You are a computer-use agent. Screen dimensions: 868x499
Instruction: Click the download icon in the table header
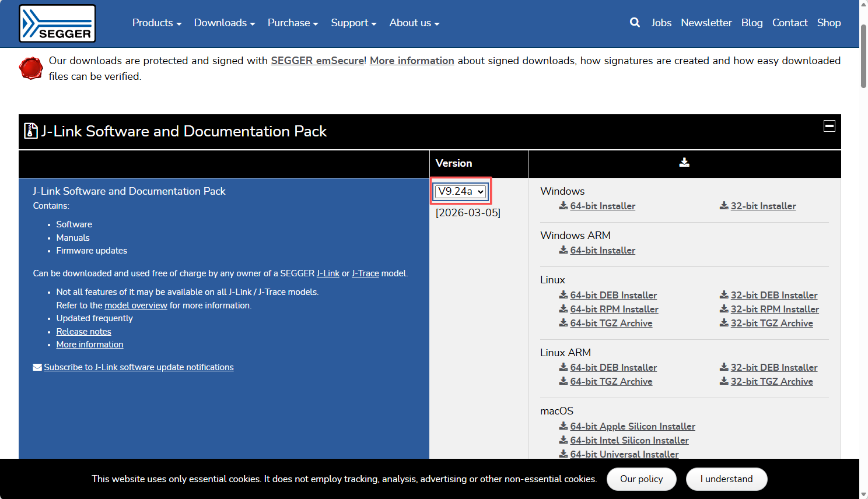pyautogui.click(x=684, y=163)
